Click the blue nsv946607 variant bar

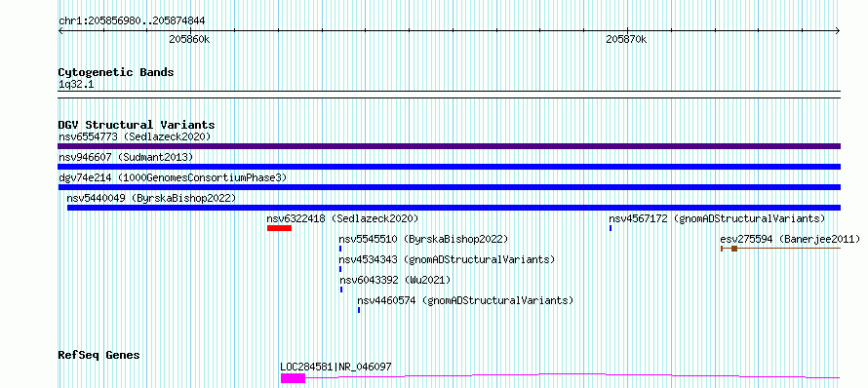coord(450,167)
